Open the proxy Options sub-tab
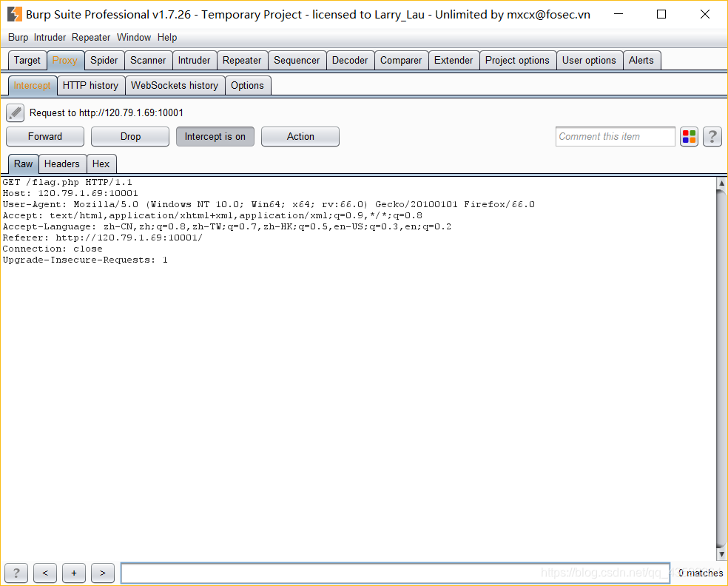728x586 pixels. 247,85
